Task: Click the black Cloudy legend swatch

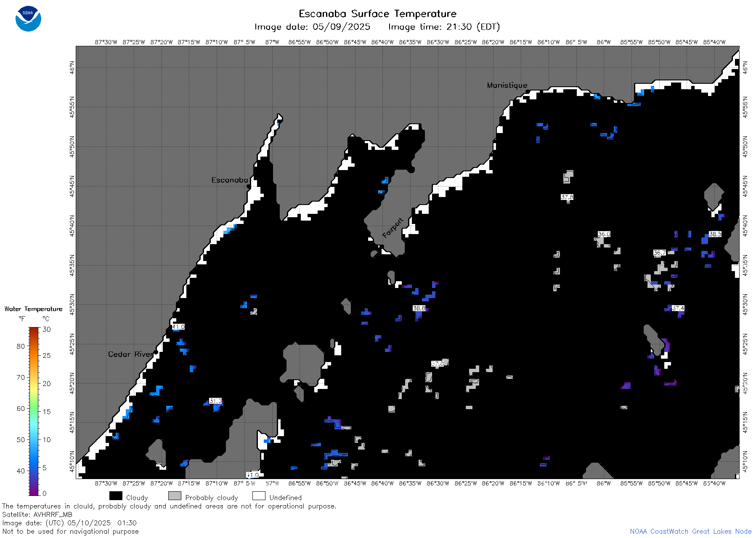Action: (116, 496)
